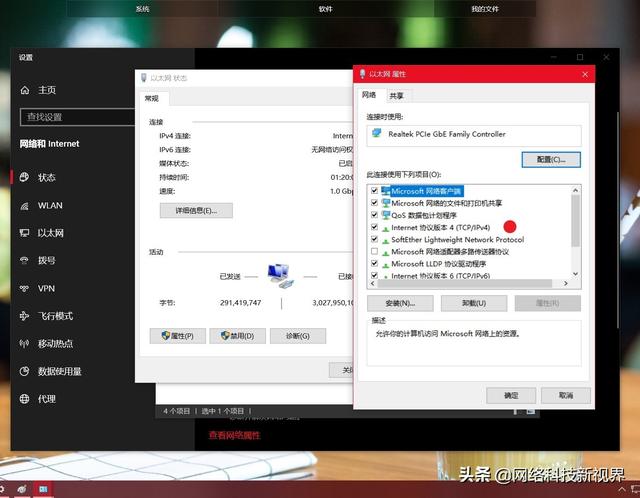The width and height of the screenshot is (640, 498).
Task: Open the taskbar settings gear icon
Action: [2, 489]
